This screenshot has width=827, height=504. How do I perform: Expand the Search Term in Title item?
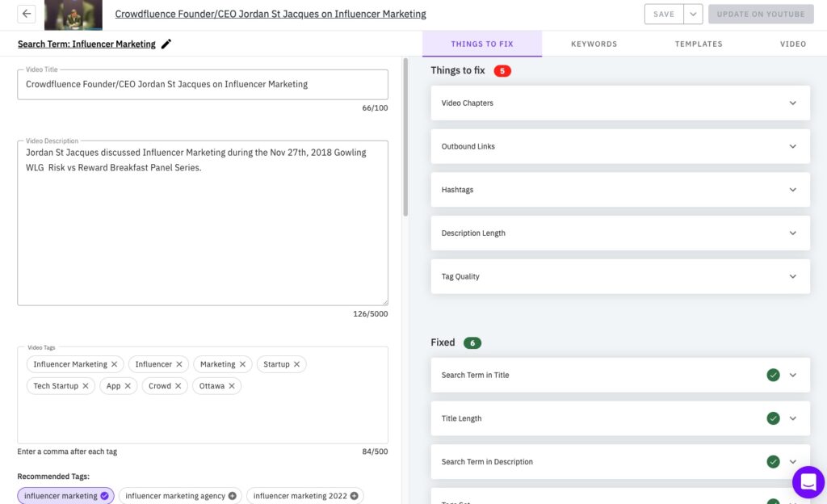point(793,376)
